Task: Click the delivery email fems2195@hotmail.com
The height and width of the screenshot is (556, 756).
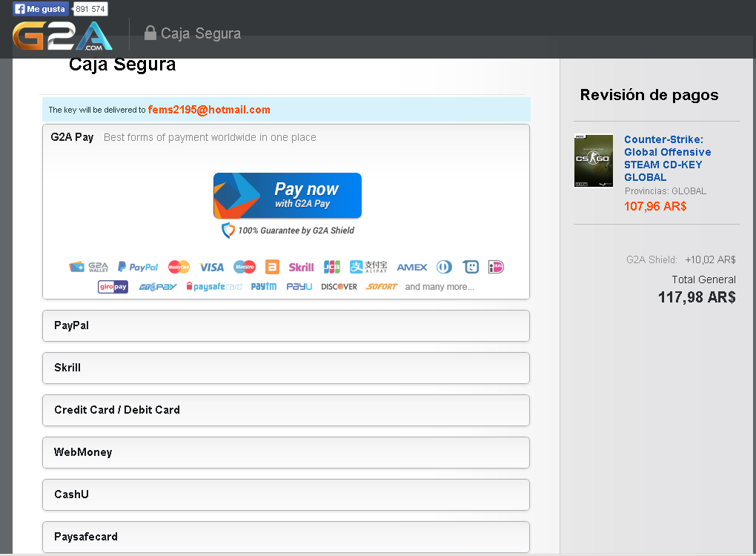Action: pyautogui.click(x=209, y=110)
